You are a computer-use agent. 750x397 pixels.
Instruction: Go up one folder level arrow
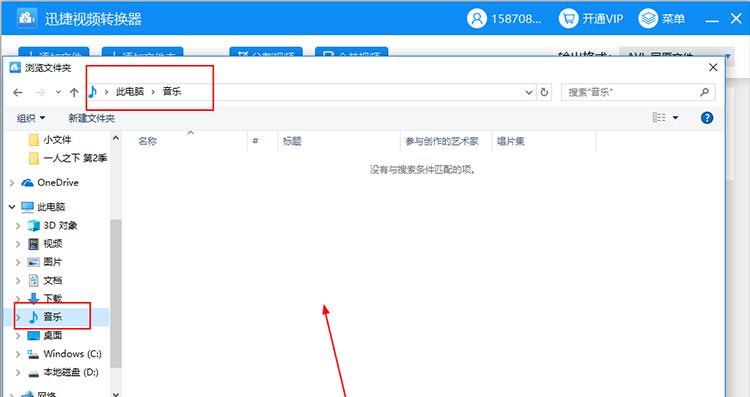pyautogui.click(x=74, y=92)
